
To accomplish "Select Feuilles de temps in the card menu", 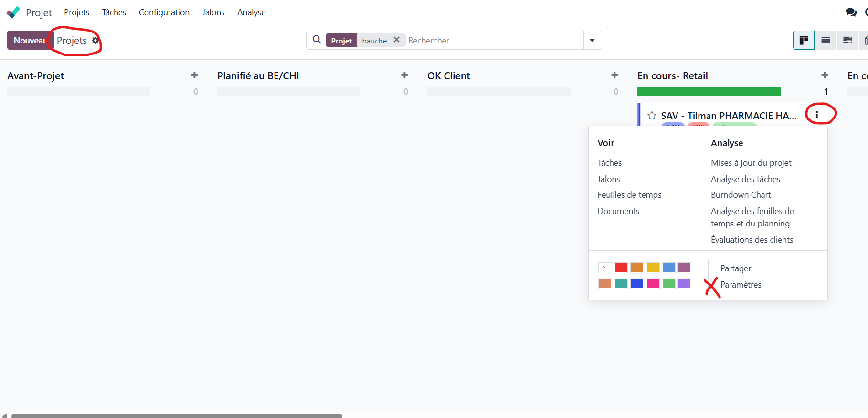I will (629, 195).
